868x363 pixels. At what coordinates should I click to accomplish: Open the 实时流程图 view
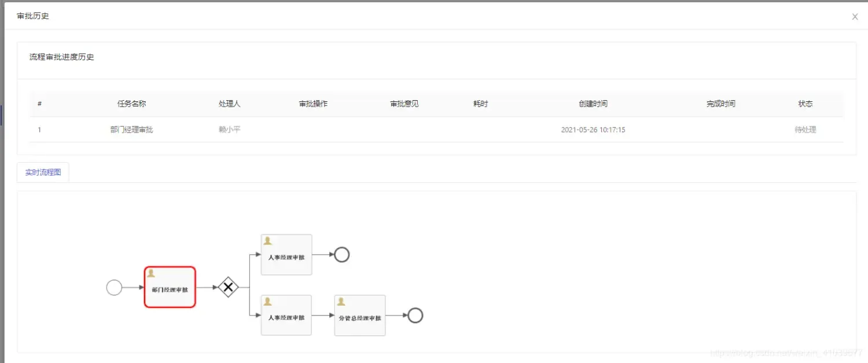tap(42, 172)
